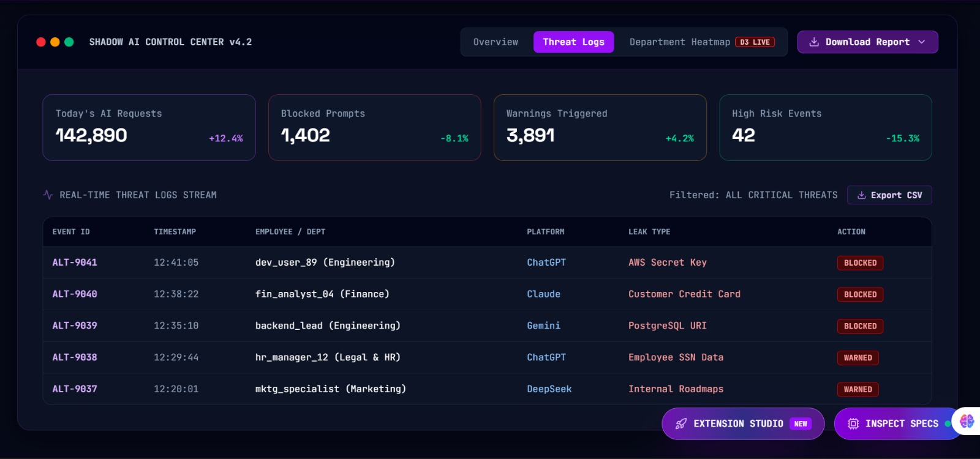Click the rocket icon in Extension Studio
Viewport: 980px width, 459px height.
pyautogui.click(x=681, y=424)
